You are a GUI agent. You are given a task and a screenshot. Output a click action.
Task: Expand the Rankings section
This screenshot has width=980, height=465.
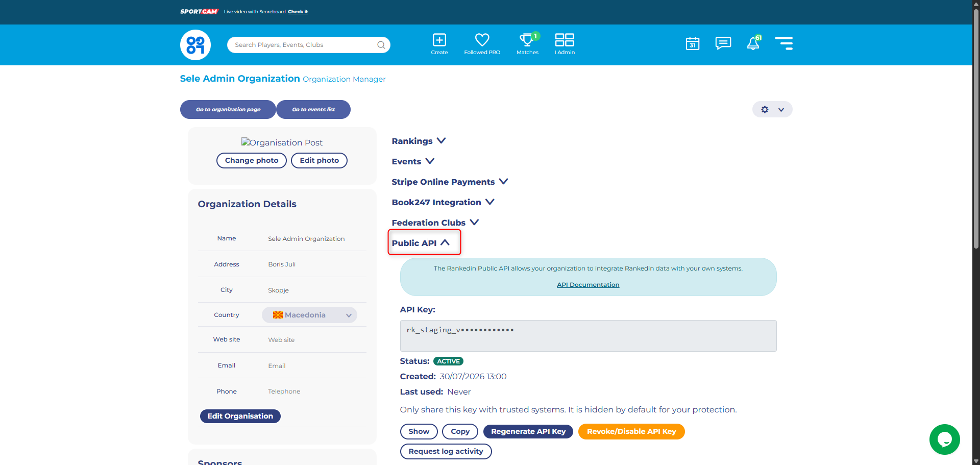click(419, 141)
